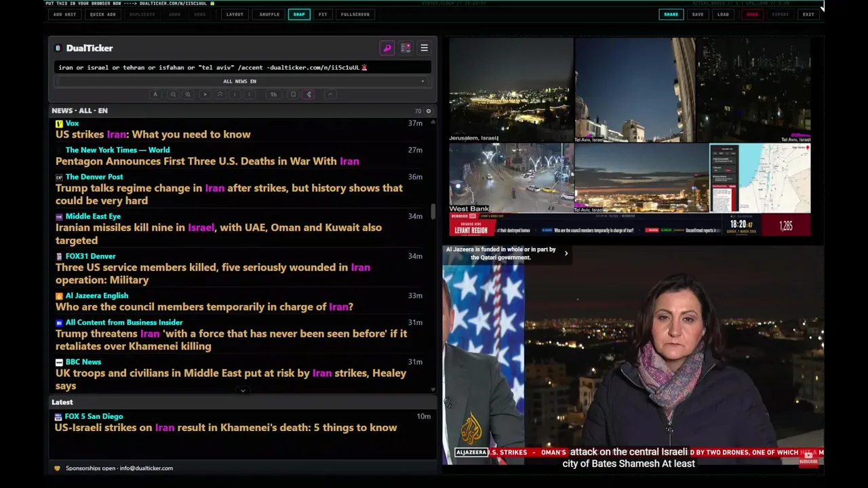Open Three US service members killed headline

[213, 273]
